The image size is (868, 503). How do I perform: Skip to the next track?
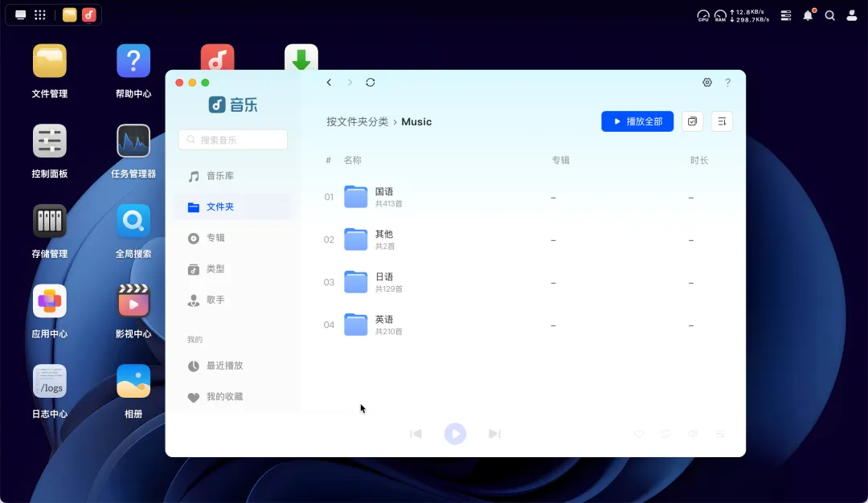(494, 434)
